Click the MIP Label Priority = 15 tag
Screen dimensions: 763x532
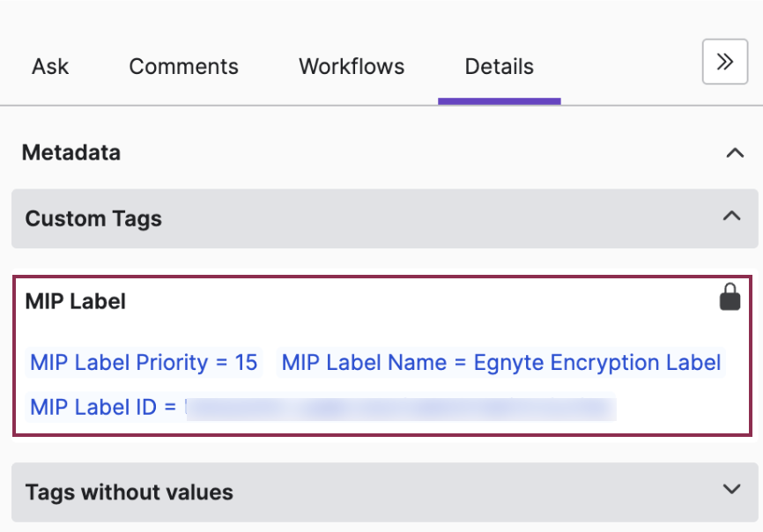(144, 362)
